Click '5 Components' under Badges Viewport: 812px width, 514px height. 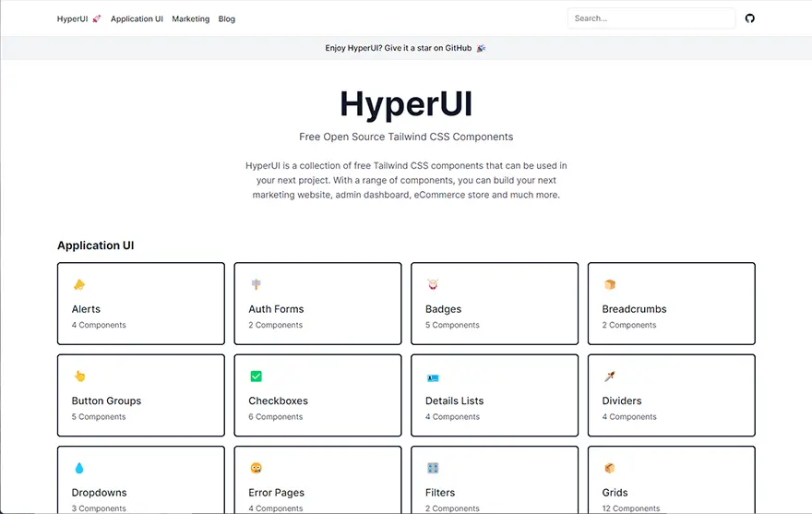pos(452,325)
